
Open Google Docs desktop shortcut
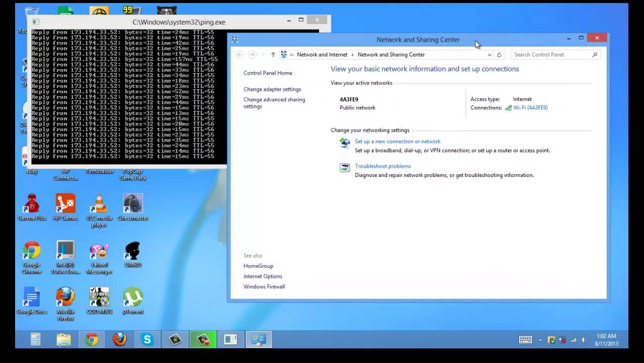[32, 301]
